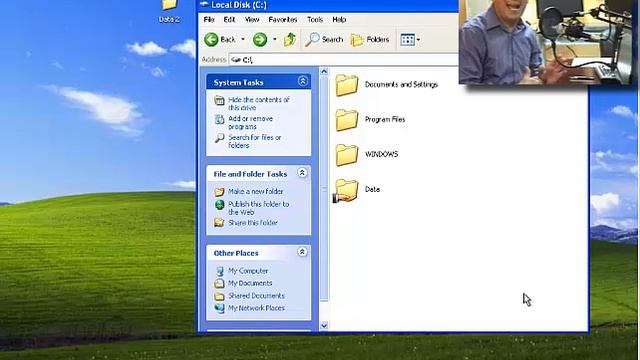The image size is (640, 360).
Task: Click the Hide contents drive icon
Action: [x=220, y=100]
